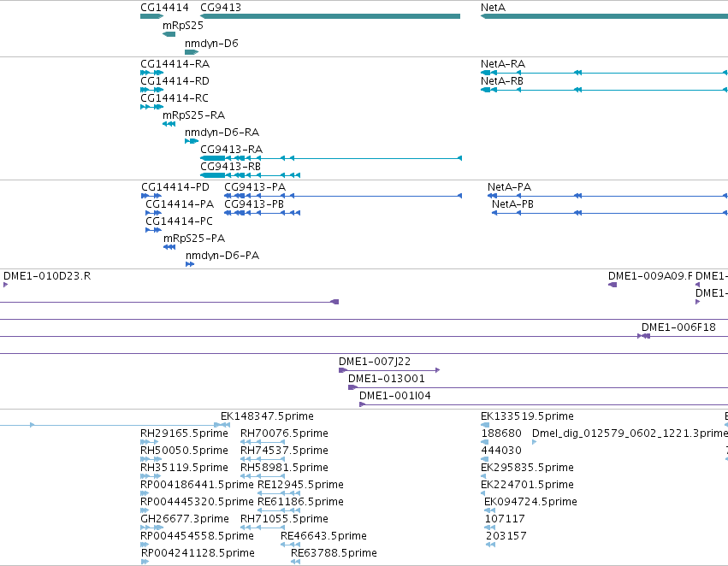The image size is (728, 566).
Task: Click the RH74537.5prime EST label
Action: pos(284,451)
